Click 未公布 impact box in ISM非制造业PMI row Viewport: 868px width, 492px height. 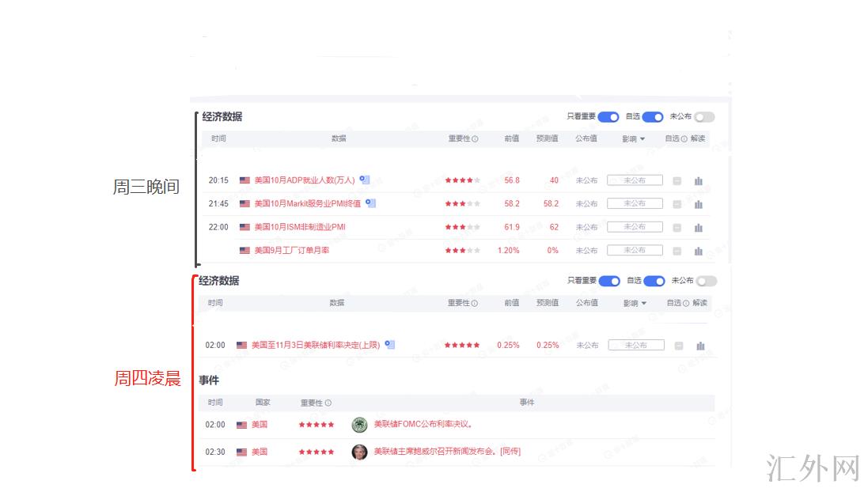635,227
